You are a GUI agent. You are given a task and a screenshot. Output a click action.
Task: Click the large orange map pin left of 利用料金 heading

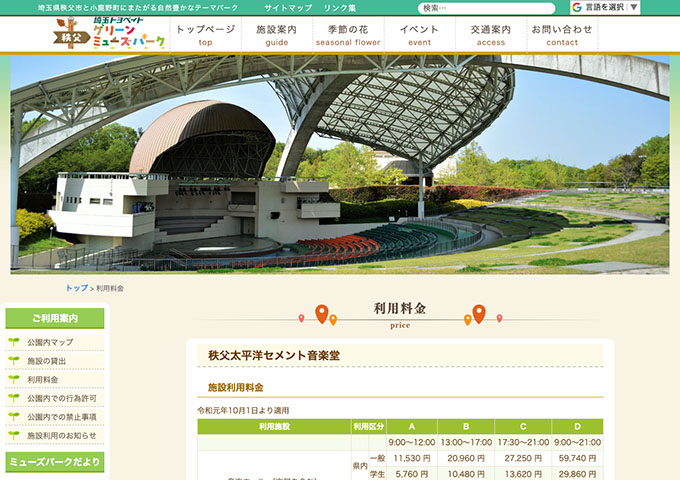321,314
